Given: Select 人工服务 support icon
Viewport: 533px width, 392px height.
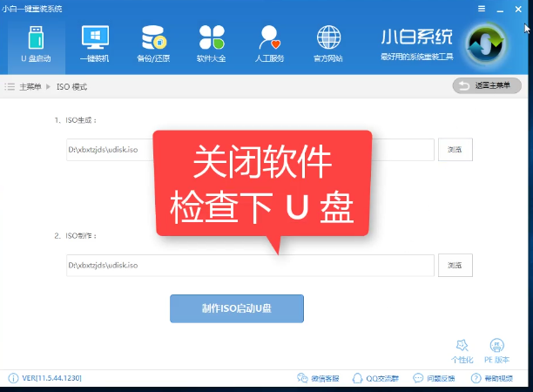Looking at the screenshot, I should pos(271,44).
